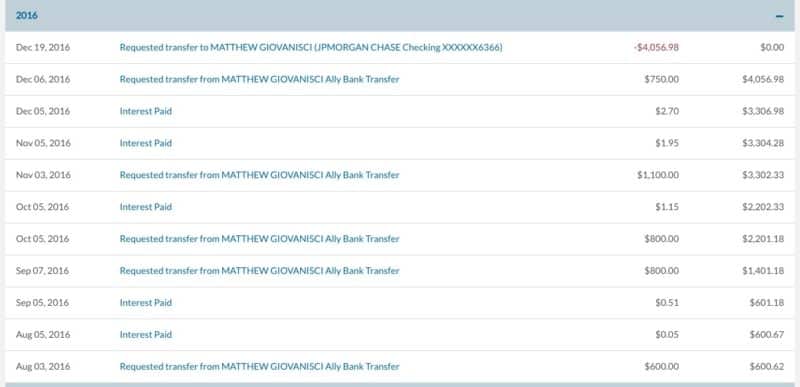Select the date Dec 05, 2016
Screen dimensions: 800x387
pos(43,111)
